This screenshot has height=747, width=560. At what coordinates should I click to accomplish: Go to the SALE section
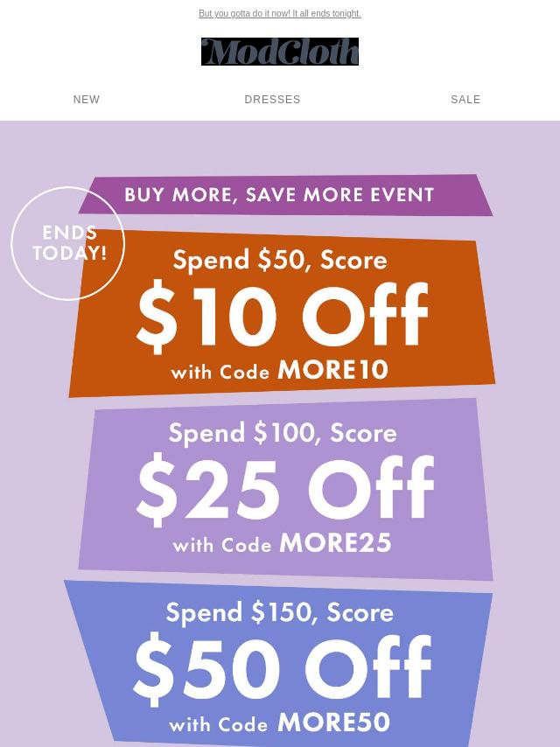click(465, 100)
